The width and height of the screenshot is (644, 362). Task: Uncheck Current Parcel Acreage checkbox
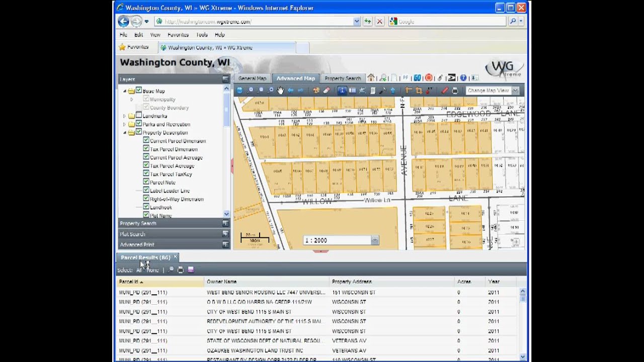146,157
